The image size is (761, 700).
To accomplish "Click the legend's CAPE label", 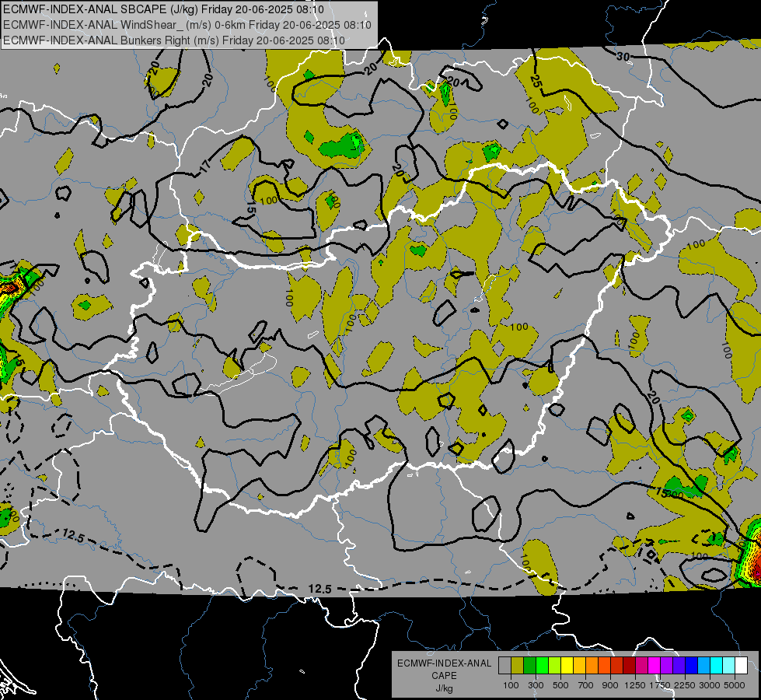I will pos(444,676).
